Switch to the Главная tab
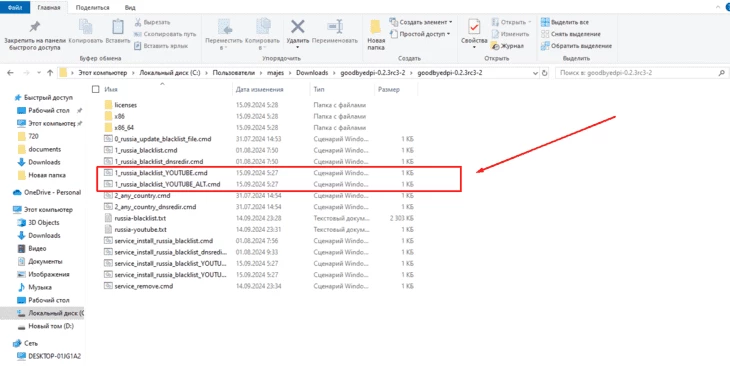730x366 pixels. pyautogui.click(x=49, y=7)
